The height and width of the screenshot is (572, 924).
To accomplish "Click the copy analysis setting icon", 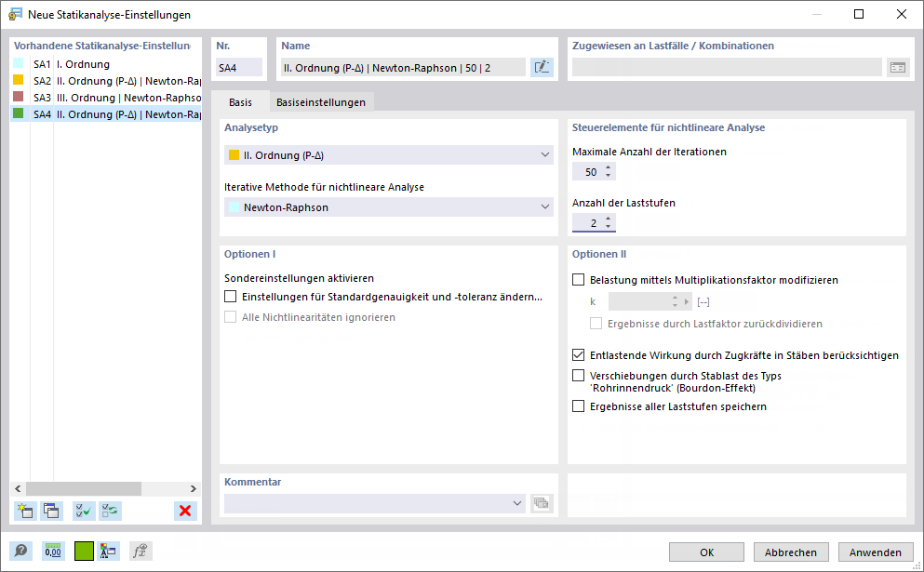I will click(51, 510).
